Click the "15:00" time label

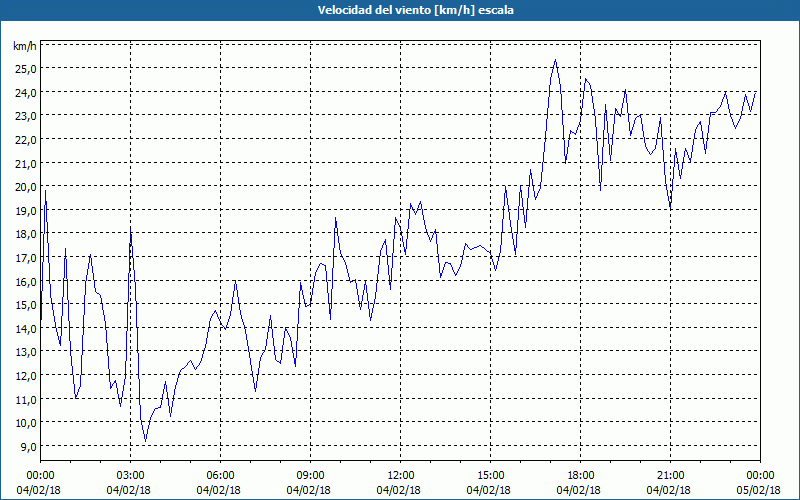[x=490, y=476]
